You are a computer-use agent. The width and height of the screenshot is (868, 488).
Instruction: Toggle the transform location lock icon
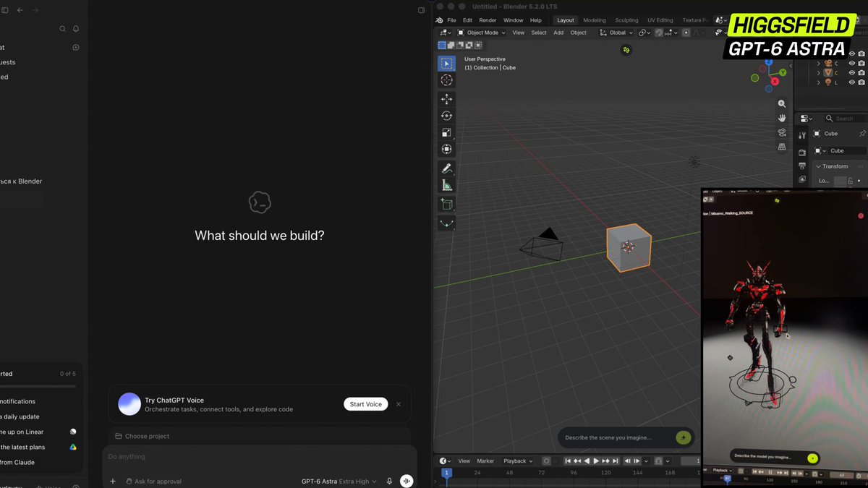tap(850, 181)
